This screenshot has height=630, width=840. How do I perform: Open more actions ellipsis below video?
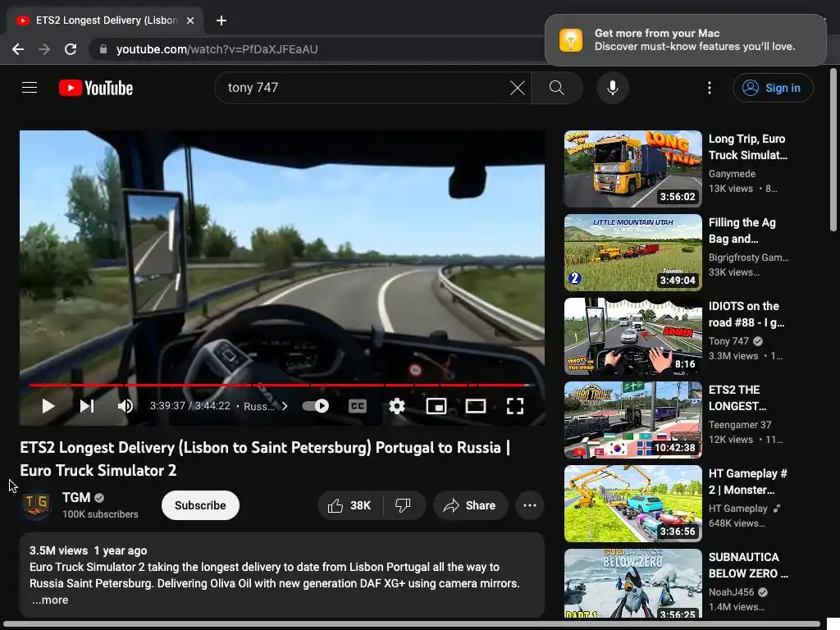[x=530, y=505]
